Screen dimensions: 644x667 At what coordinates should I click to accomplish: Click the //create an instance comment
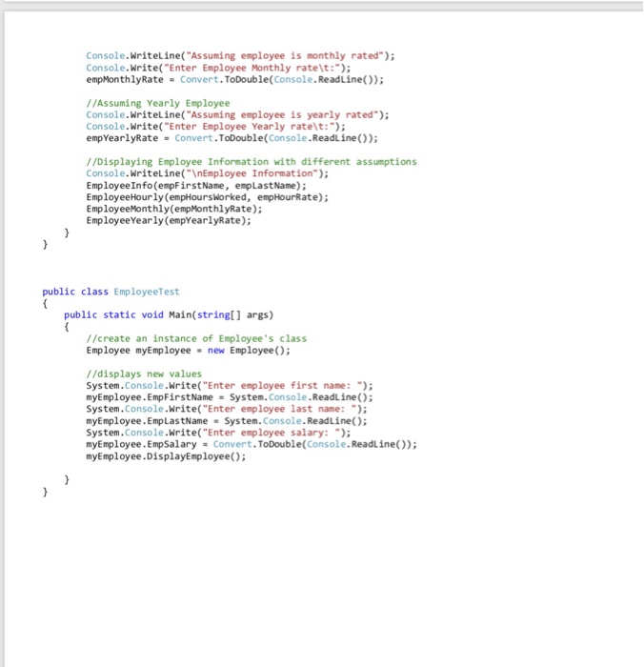coord(196,338)
